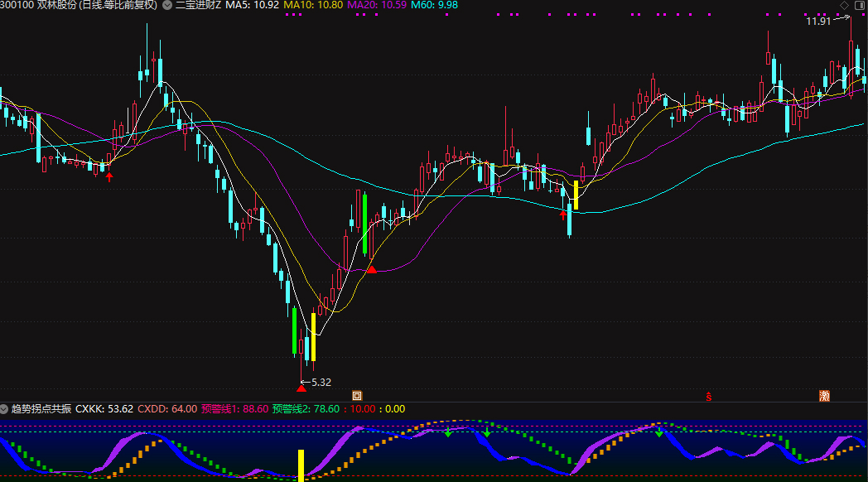Click the red up arrow under the leftmost candles
Viewport: 868px width, 482px height.
pyautogui.click(x=109, y=176)
